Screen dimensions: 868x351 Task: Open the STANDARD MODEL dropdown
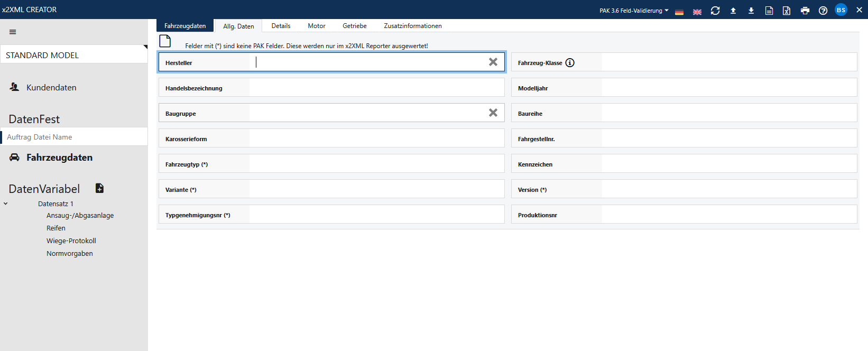(74, 55)
